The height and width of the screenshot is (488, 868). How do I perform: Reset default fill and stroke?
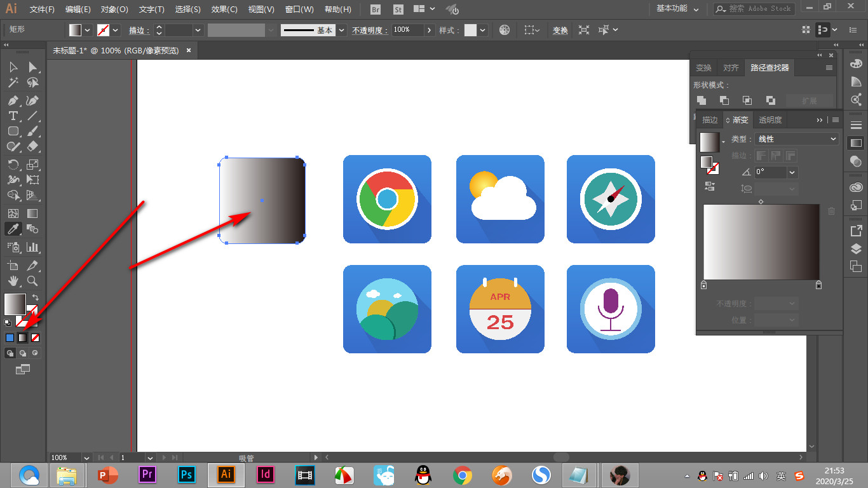coord(8,323)
